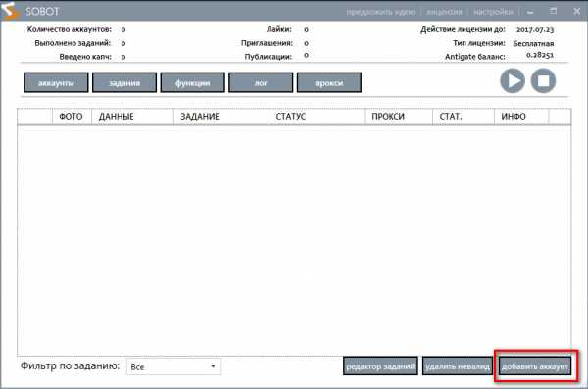Expand the Фильтр по заданию dropdown
Screen dimensions: 588x389
pos(174,366)
